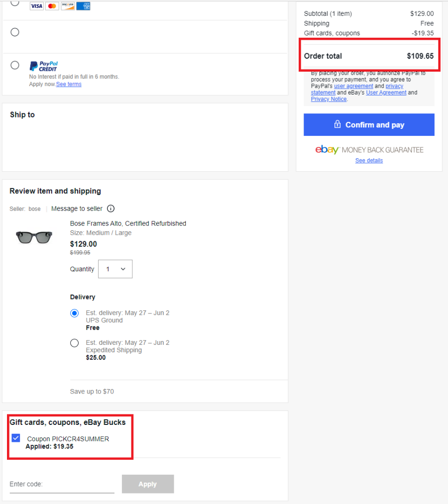
Task: Click the Enter code input field
Action: click(62, 484)
